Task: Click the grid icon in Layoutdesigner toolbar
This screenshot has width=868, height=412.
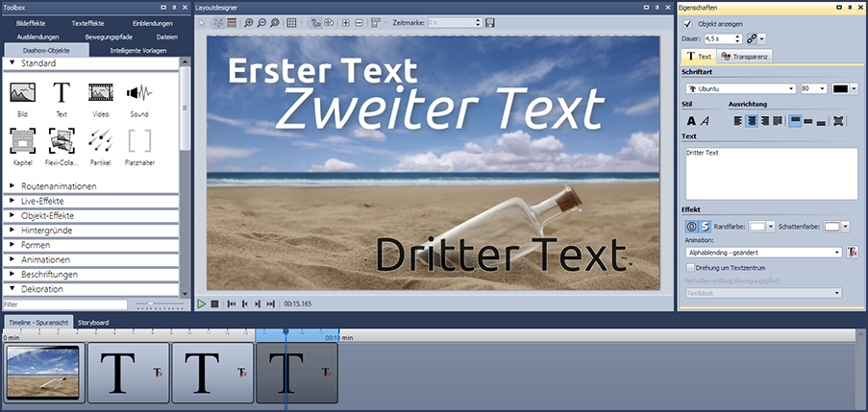Action: click(x=291, y=23)
